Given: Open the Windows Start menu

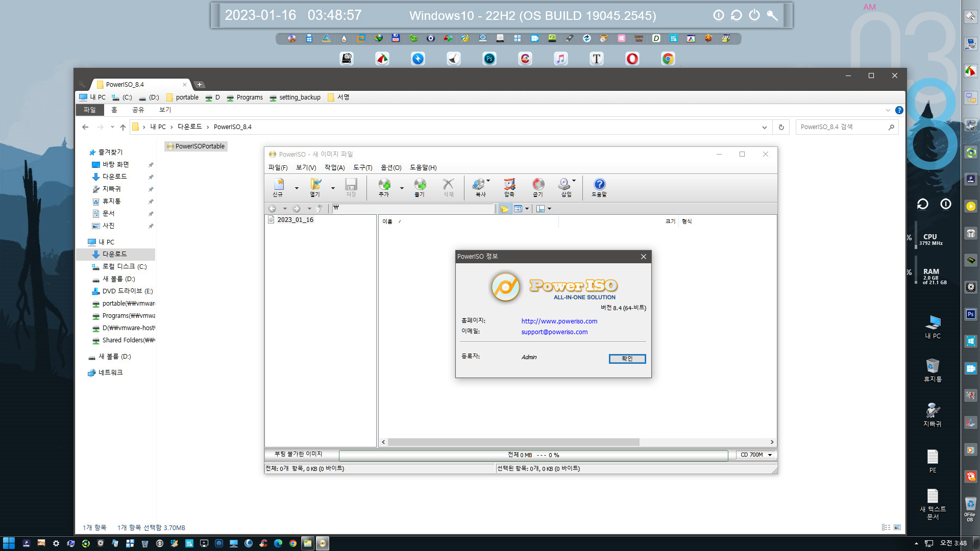Looking at the screenshot, I should 9,543.
